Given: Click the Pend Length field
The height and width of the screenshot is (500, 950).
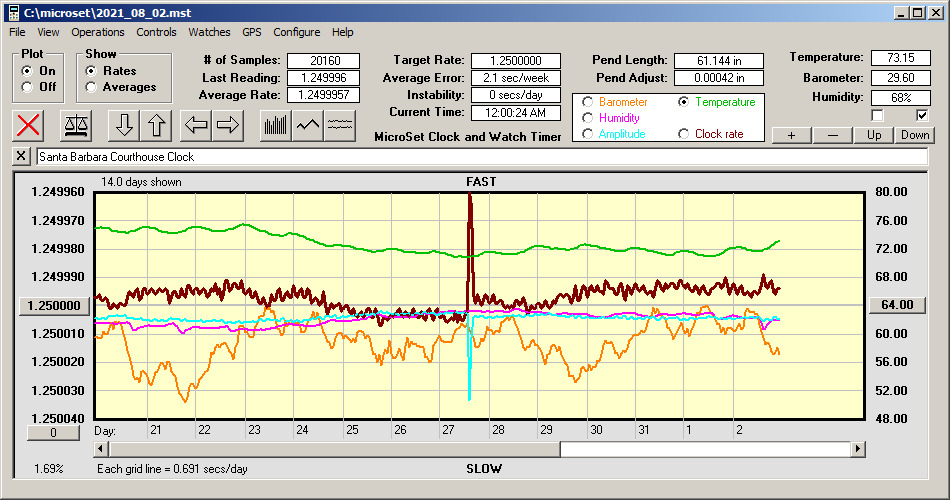Looking at the screenshot, I should [x=719, y=61].
